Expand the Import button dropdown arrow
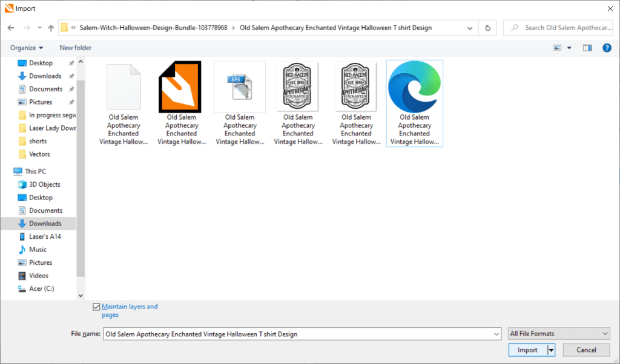Image resolution: width=620 pixels, height=364 pixels. click(551, 350)
